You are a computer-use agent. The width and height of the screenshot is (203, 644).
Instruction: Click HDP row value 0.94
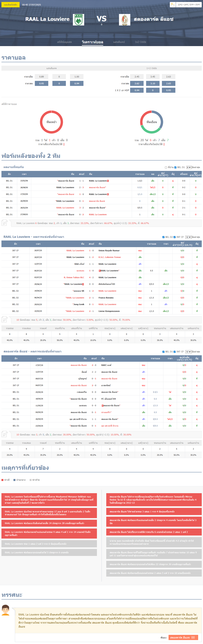tap(137, 90)
